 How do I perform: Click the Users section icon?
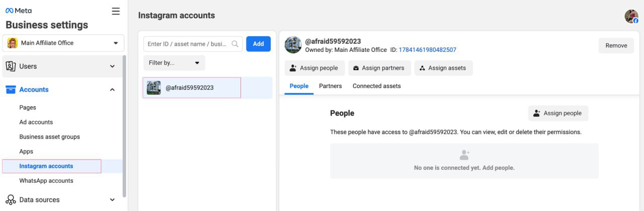point(11,66)
